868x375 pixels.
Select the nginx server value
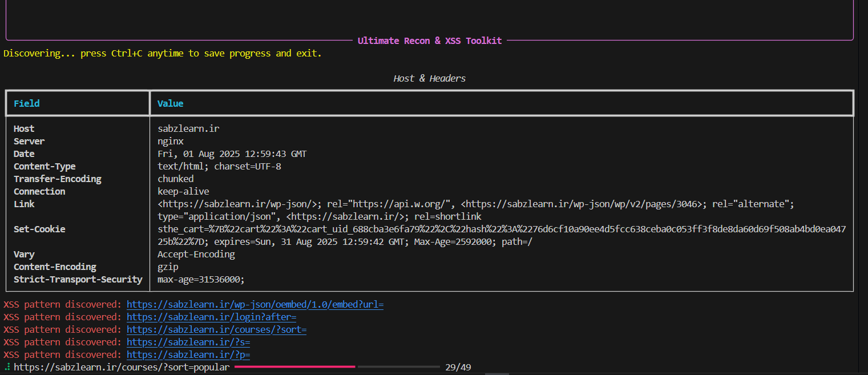(171, 142)
